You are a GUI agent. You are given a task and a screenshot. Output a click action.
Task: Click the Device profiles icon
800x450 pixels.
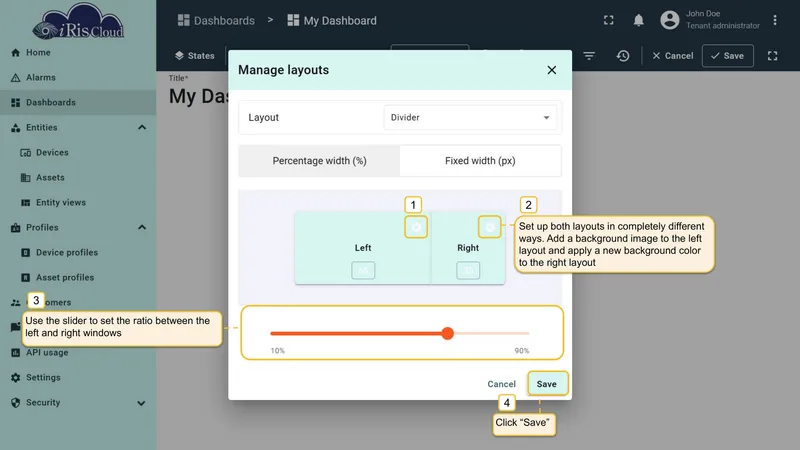coord(26,253)
